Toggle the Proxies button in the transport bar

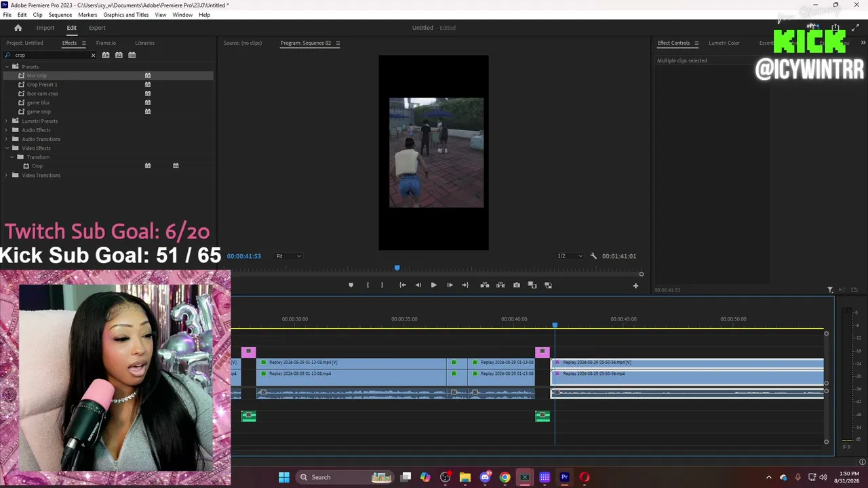pyautogui.click(x=548, y=285)
